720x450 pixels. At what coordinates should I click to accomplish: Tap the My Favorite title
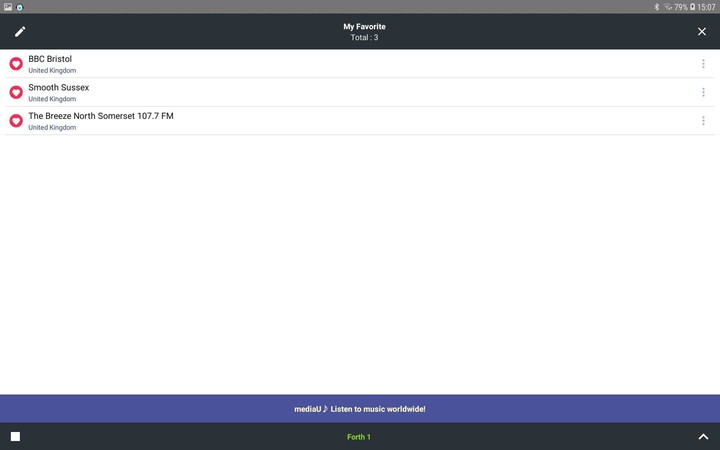pos(364,27)
